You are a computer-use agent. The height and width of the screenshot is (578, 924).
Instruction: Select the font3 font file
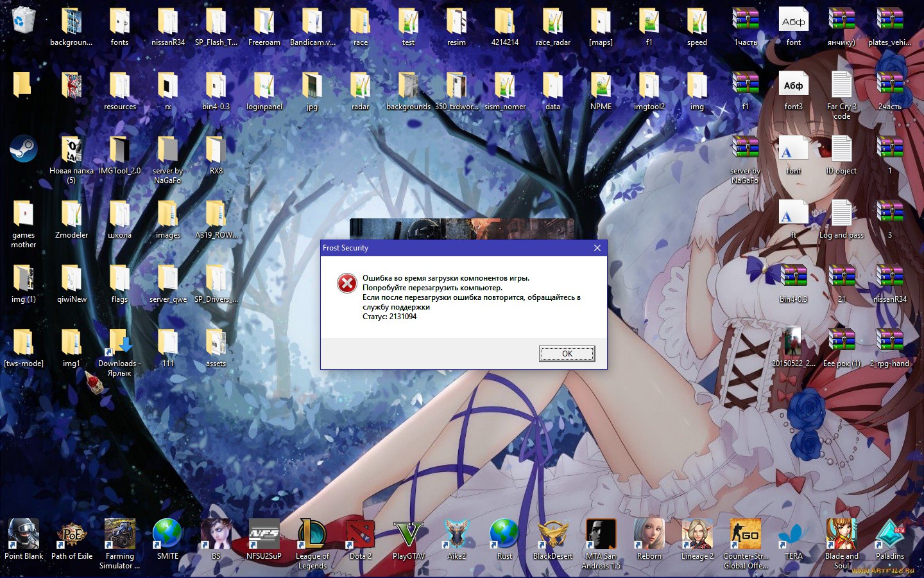[793, 85]
